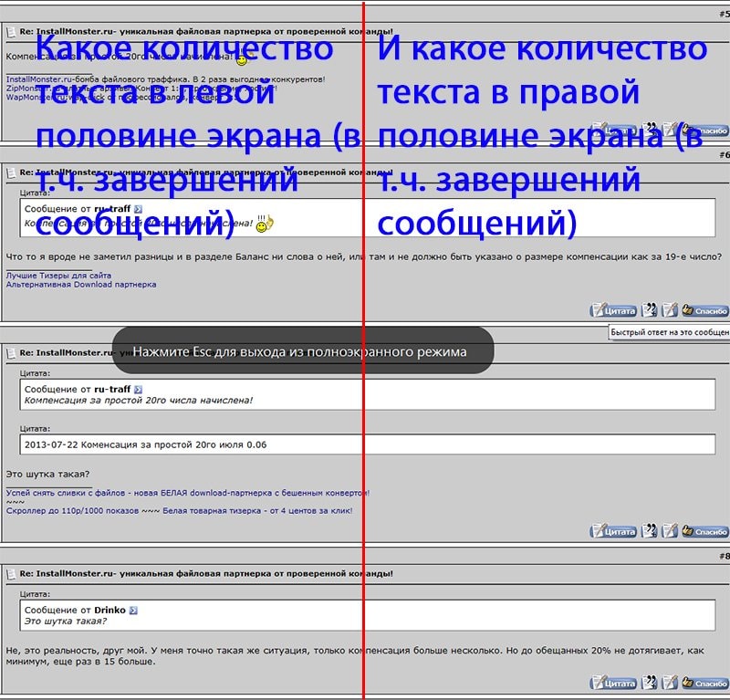Image resolution: width=730 pixels, height=700 pixels.
Task: Click the 'Что то я вроде не заметил разницы' message text
Action: [x=363, y=256]
